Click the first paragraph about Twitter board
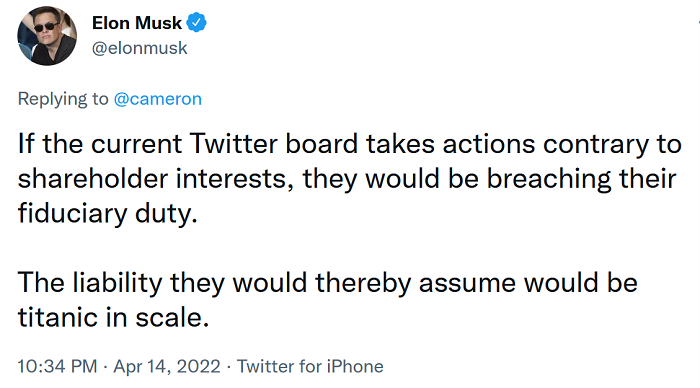 tap(350, 179)
